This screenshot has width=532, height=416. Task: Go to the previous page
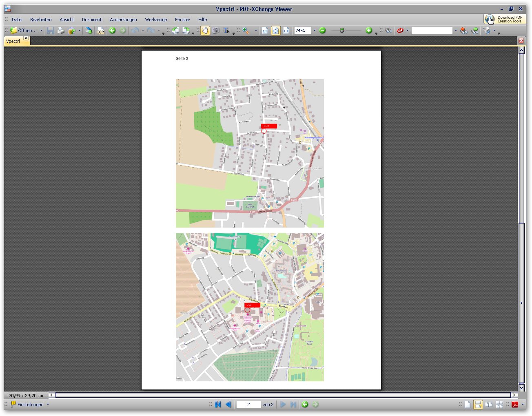228,405
